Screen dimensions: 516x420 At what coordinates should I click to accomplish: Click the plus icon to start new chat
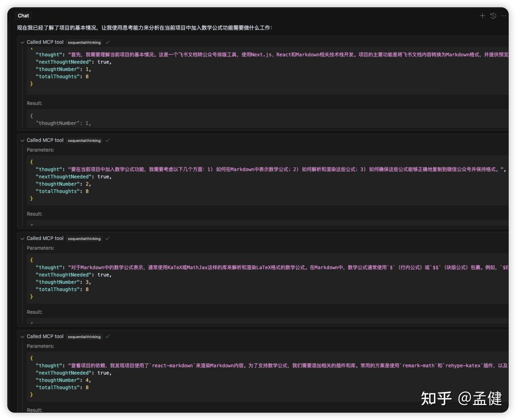pos(482,15)
